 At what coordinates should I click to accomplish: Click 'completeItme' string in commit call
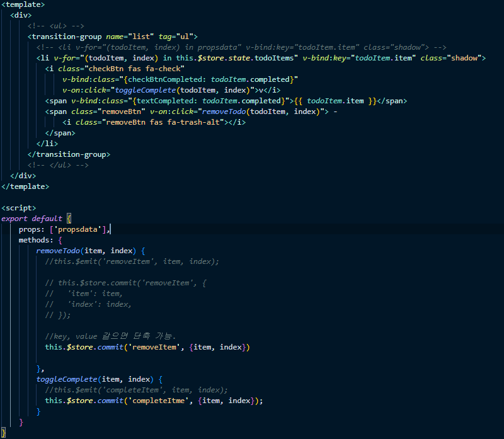158,401
